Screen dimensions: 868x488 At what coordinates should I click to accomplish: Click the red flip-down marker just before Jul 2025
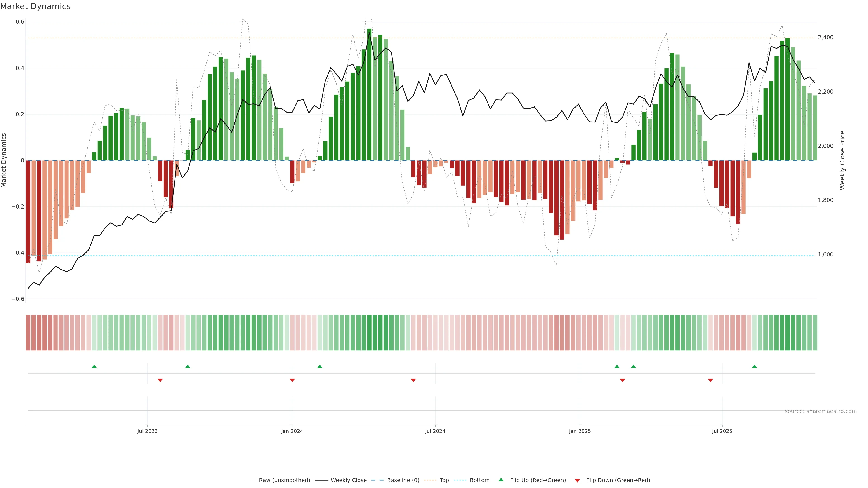click(711, 380)
